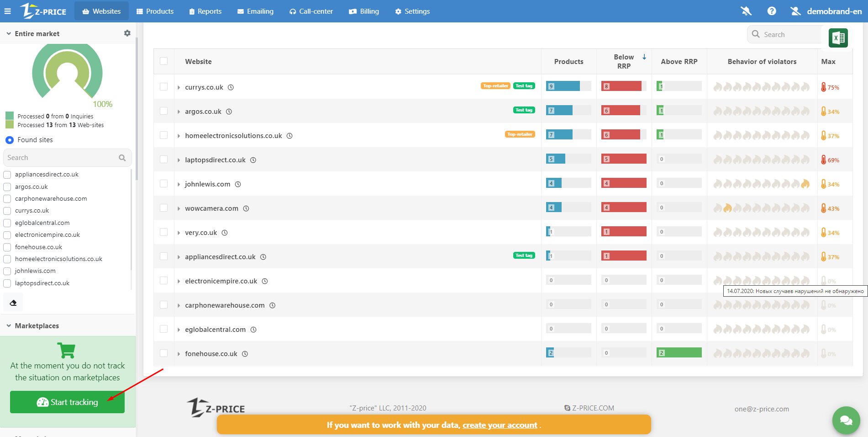The image size is (868, 437).
Task: Click the clock icon beside very.co.uk
Action: coord(225,233)
